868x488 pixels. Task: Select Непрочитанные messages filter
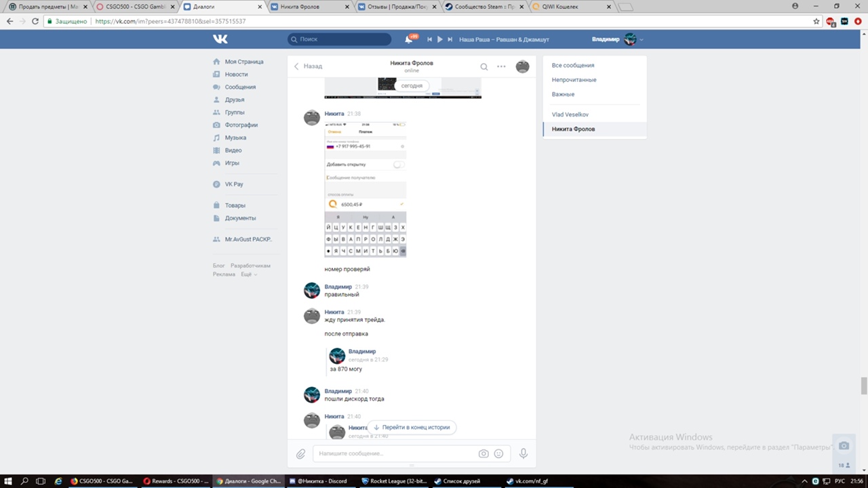574,80
